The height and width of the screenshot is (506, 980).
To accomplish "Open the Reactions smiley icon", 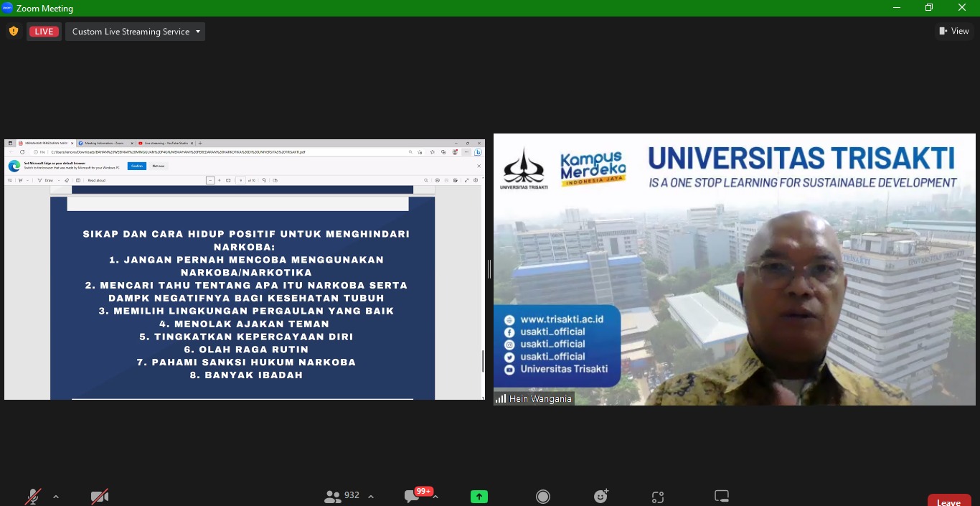I will pyautogui.click(x=601, y=496).
